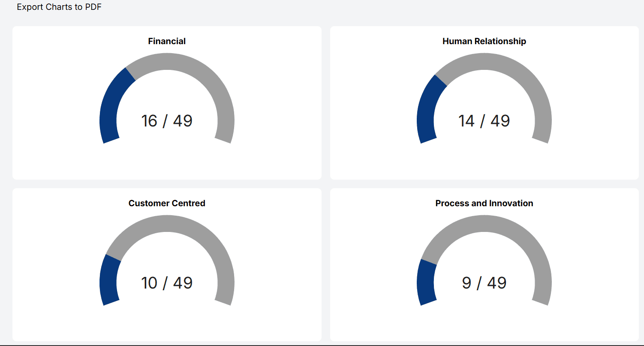Click the 14 / 49 score text
This screenshot has height=346, width=644.
coord(484,121)
